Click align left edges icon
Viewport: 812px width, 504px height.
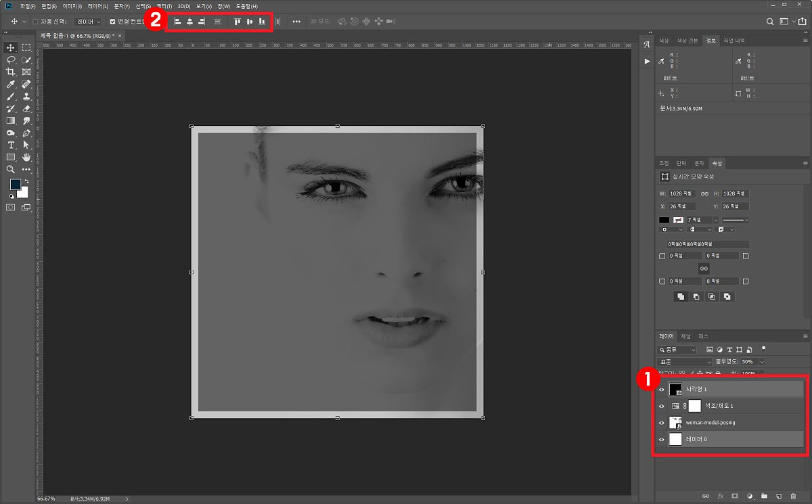[177, 22]
